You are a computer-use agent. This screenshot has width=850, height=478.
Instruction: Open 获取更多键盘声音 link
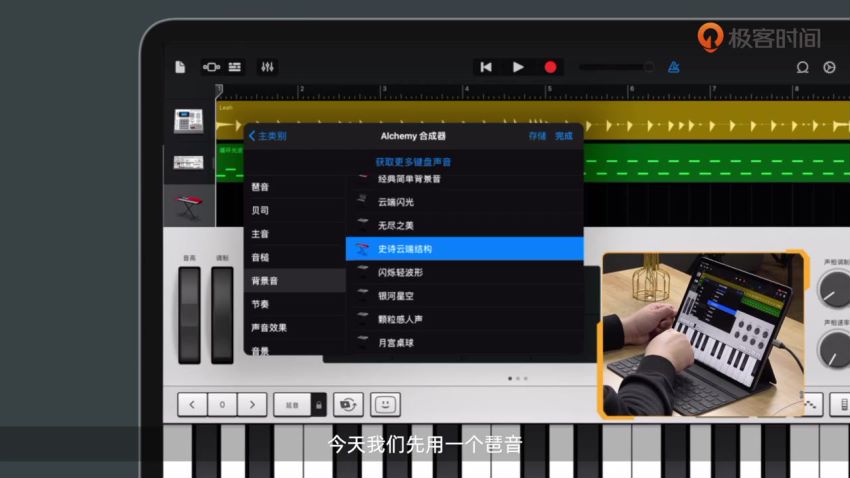pyautogui.click(x=413, y=162)
